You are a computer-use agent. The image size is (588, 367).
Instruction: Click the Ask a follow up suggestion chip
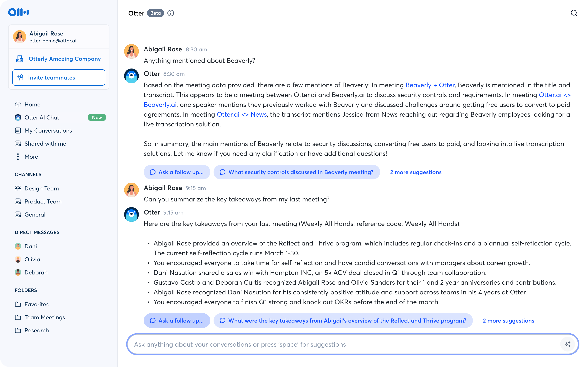click(x=177, y=172)
